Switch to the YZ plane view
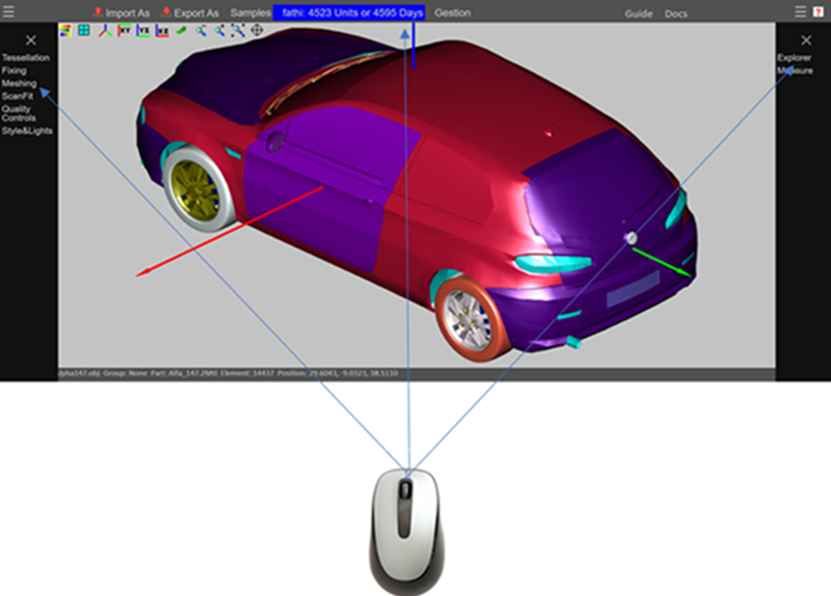The image size is (831, 596). pos(143,30)
